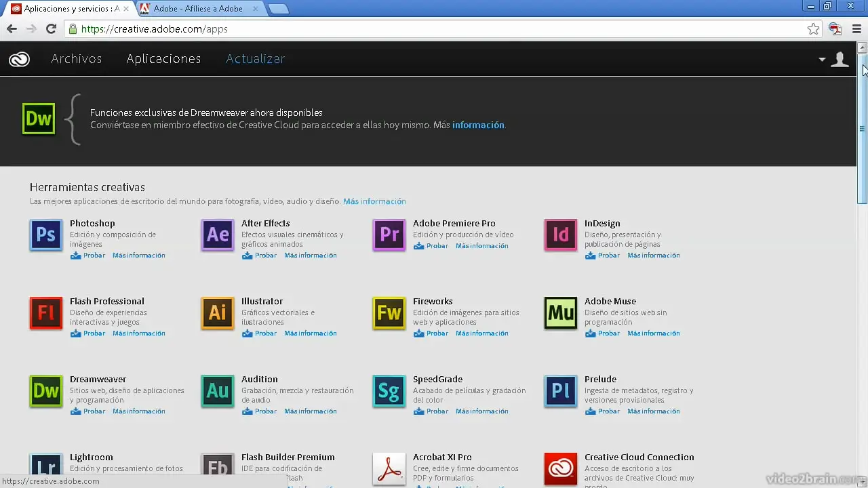Click the Illustrator Ai icon
The image size is (868, 488).
click(x=218, y=312)
